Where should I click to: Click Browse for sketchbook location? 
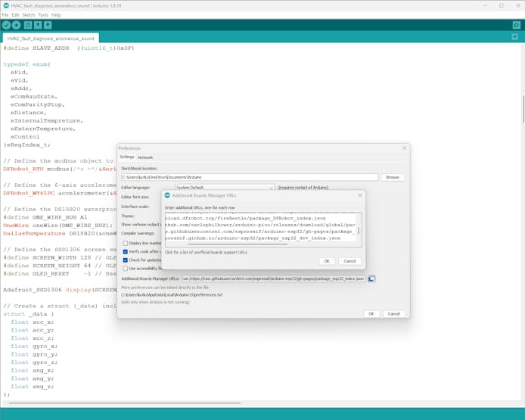(392, 177)
